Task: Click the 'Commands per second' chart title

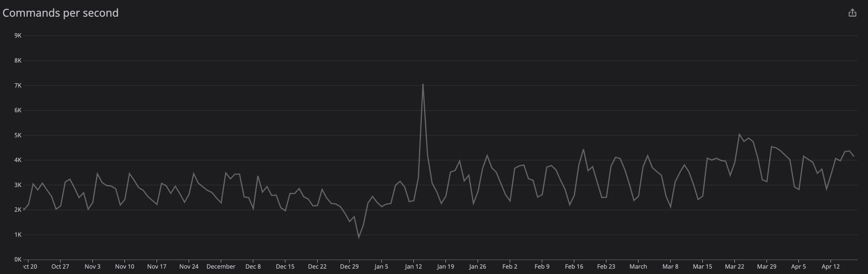Action: tap(60, 13)
